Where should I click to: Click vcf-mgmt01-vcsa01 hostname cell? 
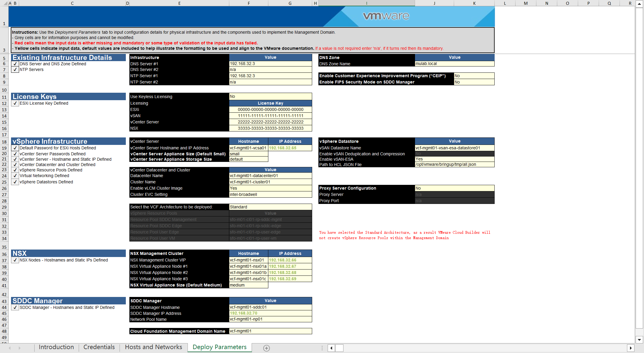click(249, 148)
